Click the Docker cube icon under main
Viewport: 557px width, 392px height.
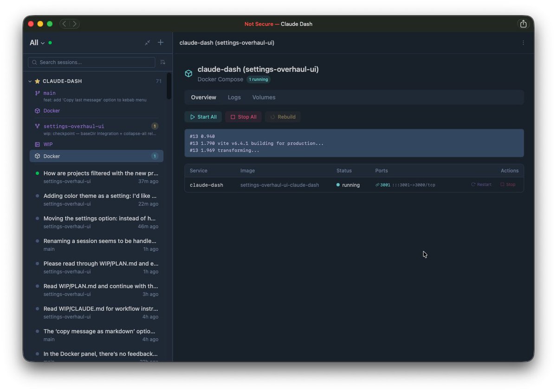click(x=38, y=111)
